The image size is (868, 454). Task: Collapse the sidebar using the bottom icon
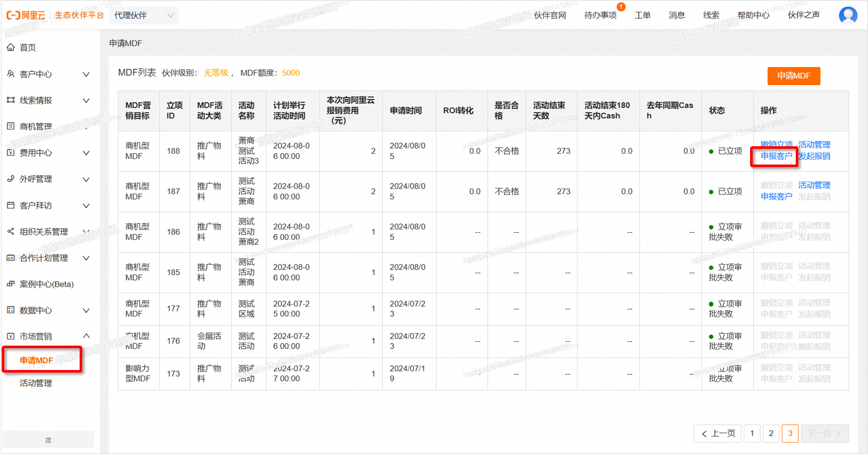[48, 440]
